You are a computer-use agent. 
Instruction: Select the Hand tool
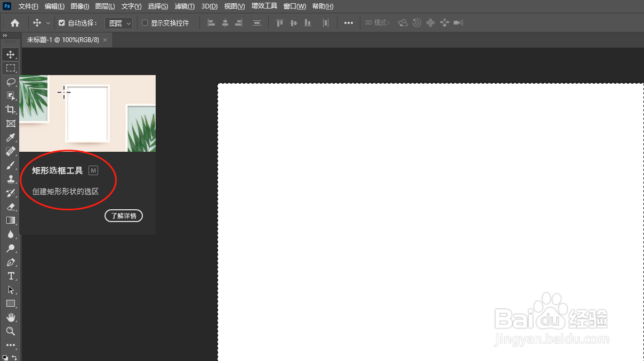[x=10, y=317]
